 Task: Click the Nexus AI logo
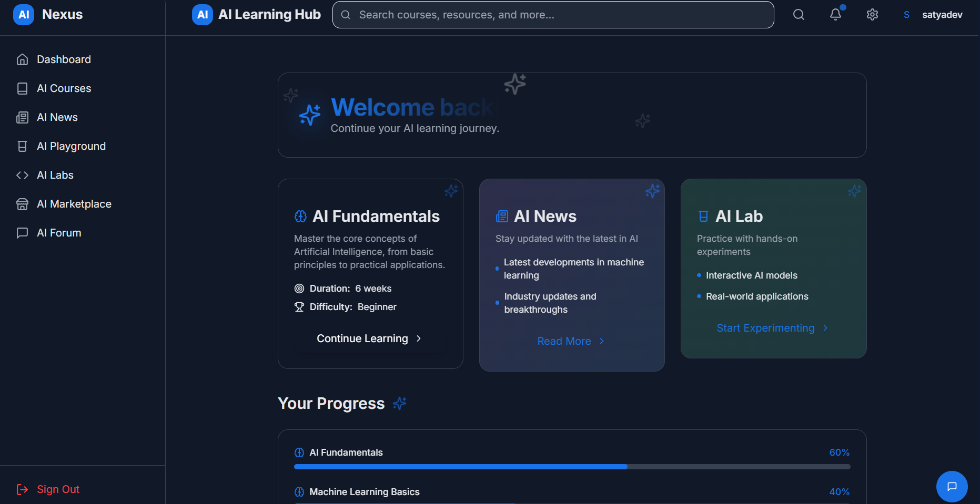point(24,14)
